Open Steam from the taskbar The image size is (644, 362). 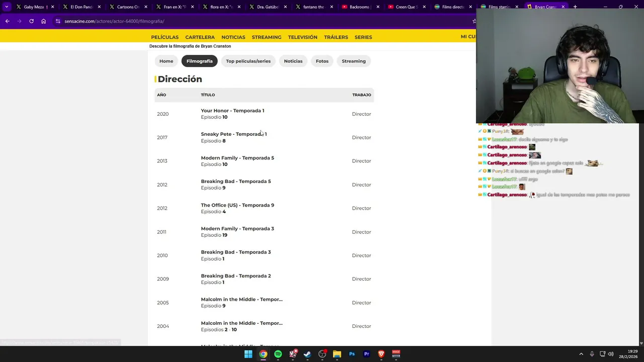click(307, 354)
